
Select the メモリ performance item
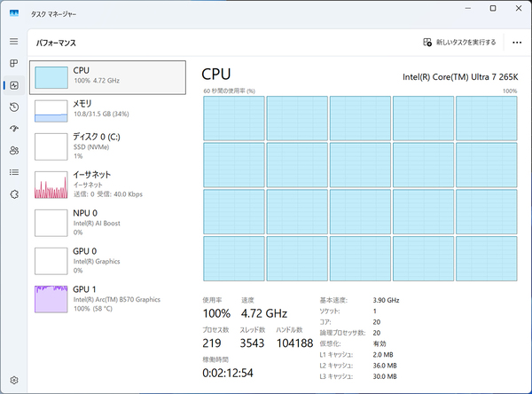107,110
